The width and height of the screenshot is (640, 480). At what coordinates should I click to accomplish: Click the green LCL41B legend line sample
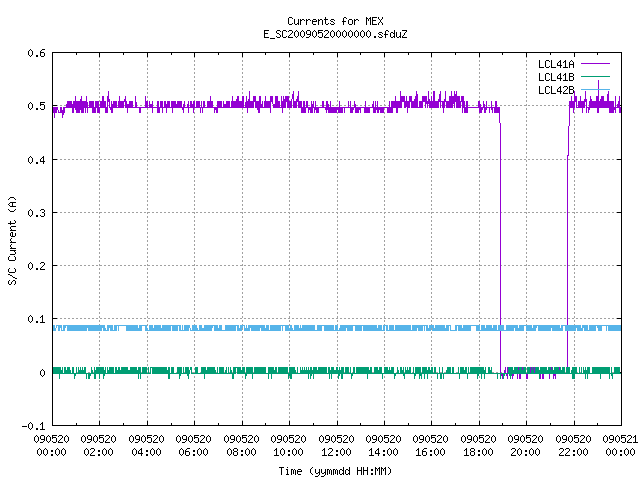point(595,76)
